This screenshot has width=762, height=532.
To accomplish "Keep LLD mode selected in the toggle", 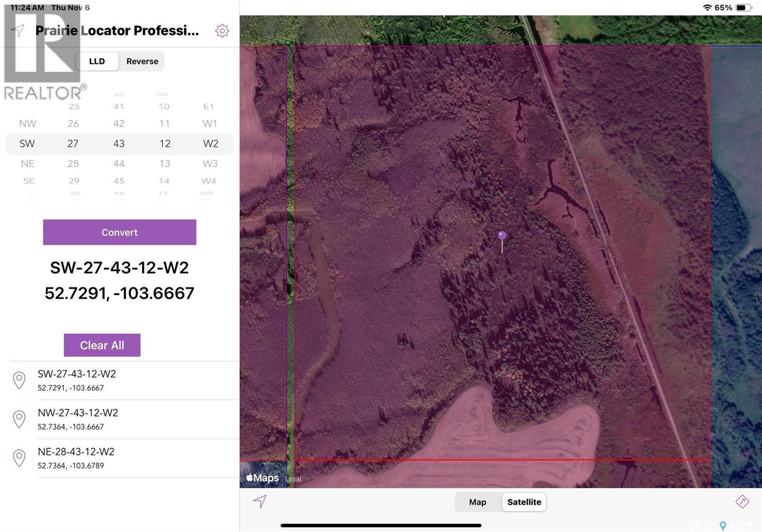I will point(98,61).
